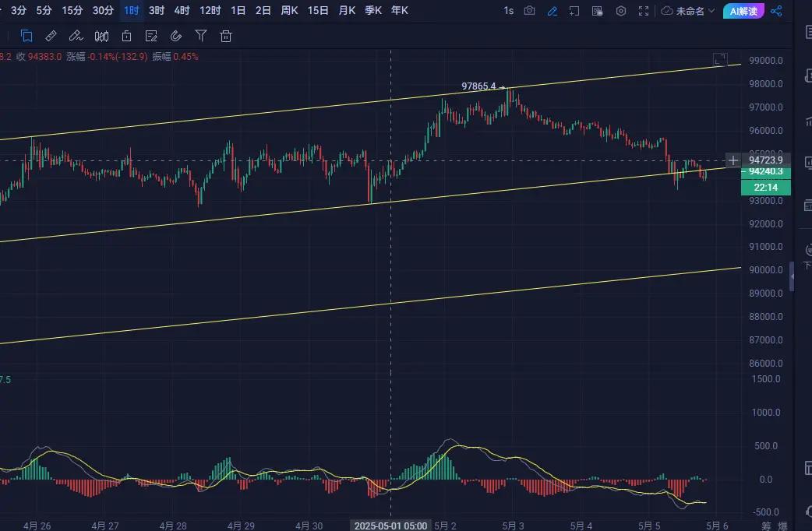Switch chart to 3时 interval
Viewport: 812px width, 531px height.
(x=157, y=10)
